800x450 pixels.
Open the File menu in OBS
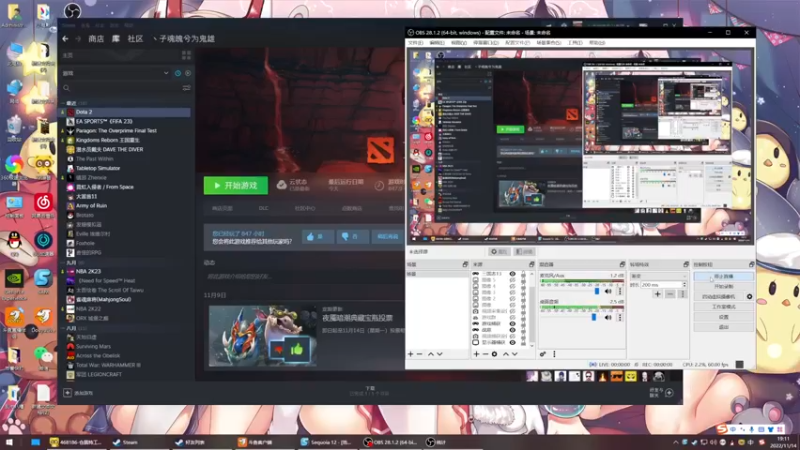tap(415, 43)
